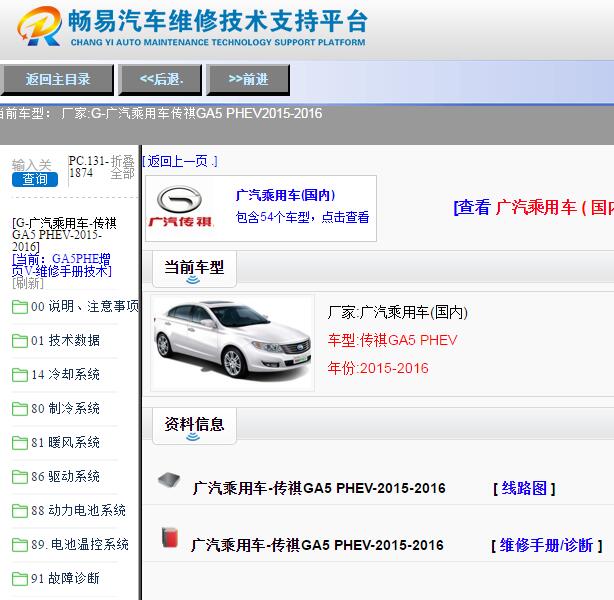Open the 89. 电池温控系统 tree item
The width and height of the screenshot is (614, 600).
[80, 544]
